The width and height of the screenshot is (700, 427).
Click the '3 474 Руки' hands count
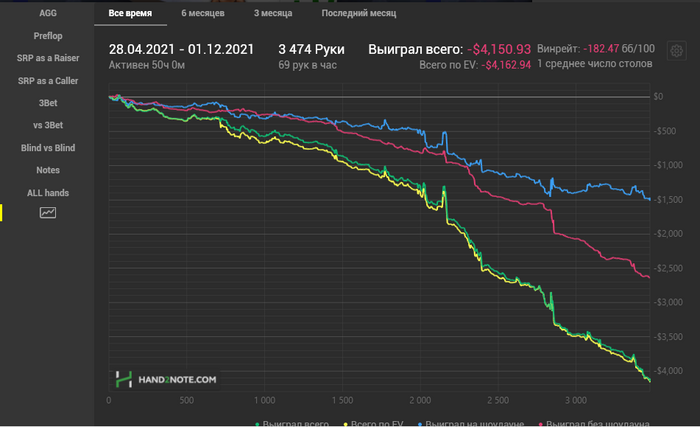click(312, 49)
